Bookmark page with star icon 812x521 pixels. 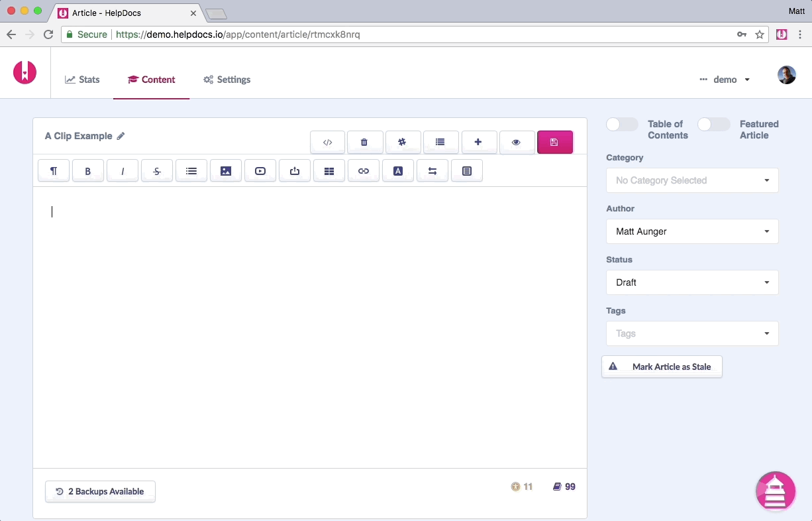(x=760, y=34)
